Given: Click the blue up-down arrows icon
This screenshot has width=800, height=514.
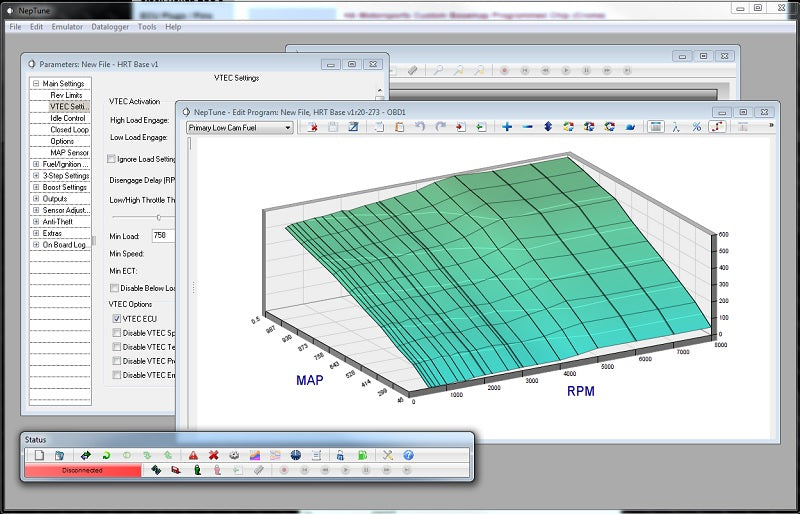Looking at the screenshot, I should (548, 127).
